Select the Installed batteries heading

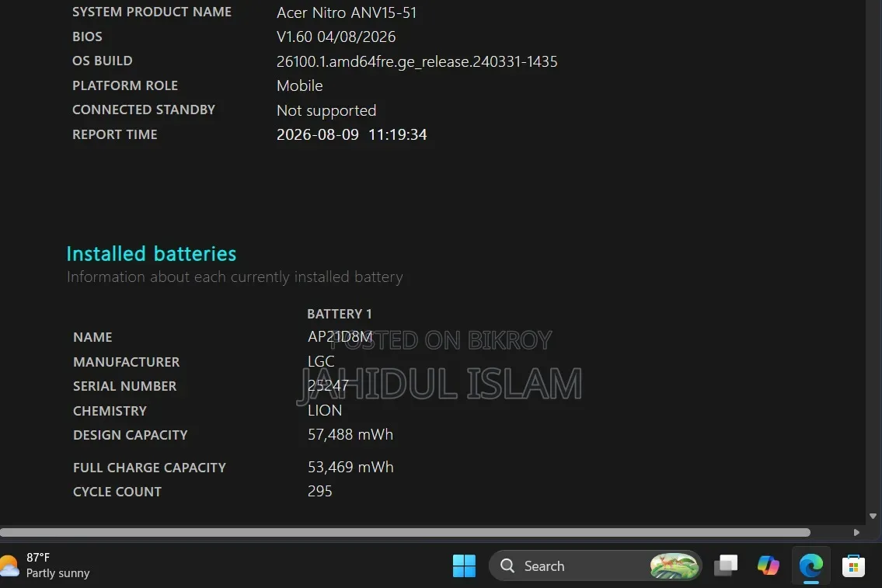[152, 254]
